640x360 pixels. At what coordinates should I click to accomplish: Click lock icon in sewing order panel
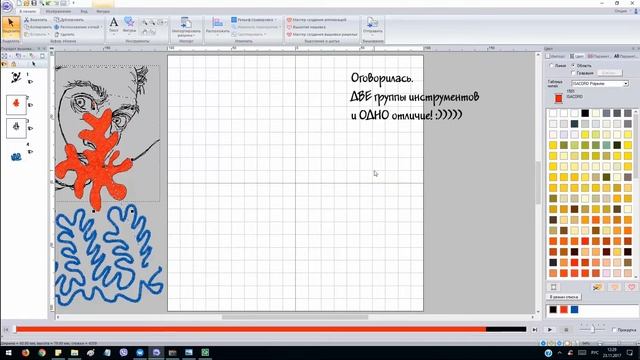click(x=13, y=64)
